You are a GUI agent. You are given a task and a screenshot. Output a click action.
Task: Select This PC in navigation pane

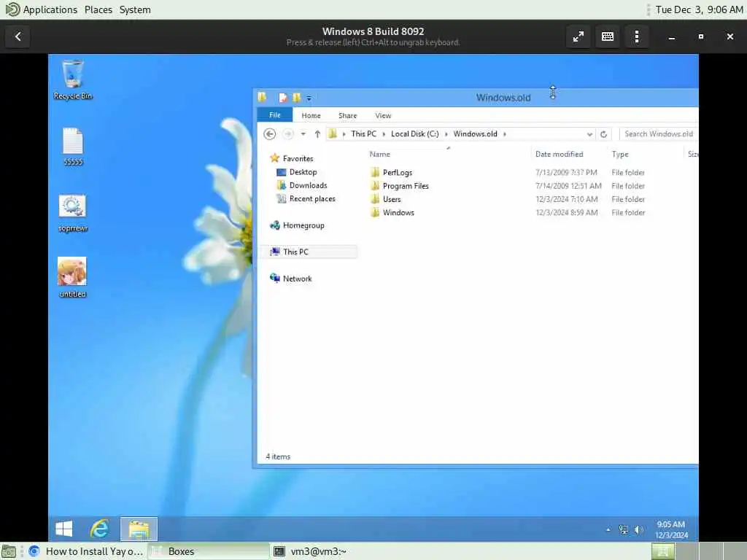coord(309,252)
